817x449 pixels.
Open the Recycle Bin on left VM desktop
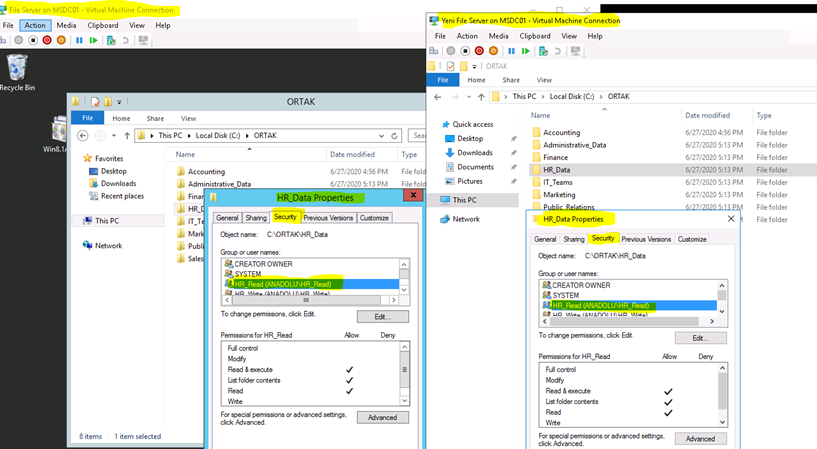click(x=17, y=72)
